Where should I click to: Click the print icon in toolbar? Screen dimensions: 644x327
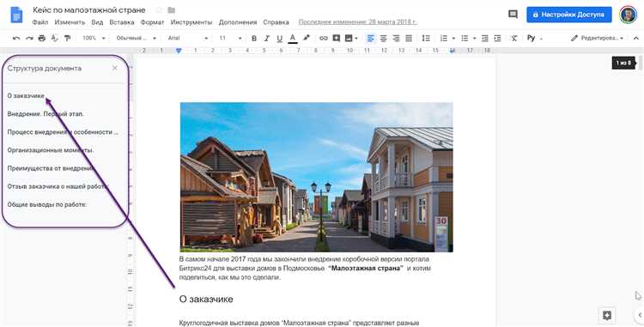point(41,38)
